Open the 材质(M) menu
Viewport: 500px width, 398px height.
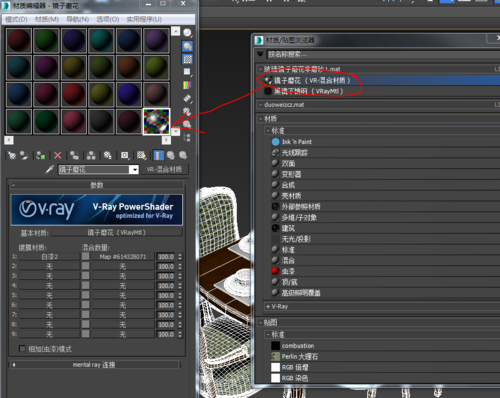[47, 19]
